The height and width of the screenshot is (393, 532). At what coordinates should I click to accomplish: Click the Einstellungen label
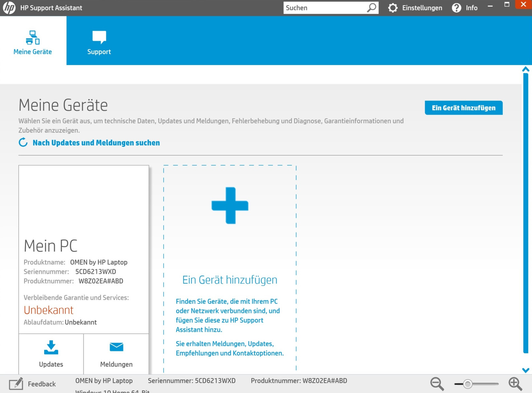pyautogui.click(x=422, y=8)
